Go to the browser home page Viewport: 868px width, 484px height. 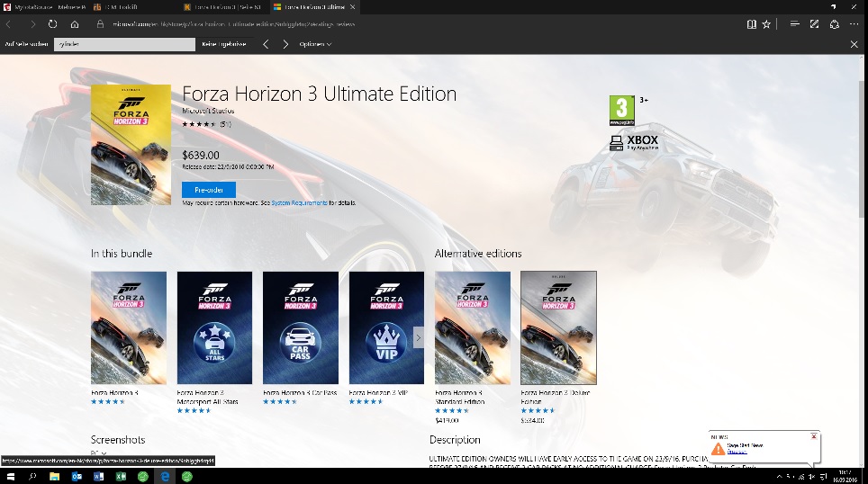pyautogui.click(x=75, y=24)
